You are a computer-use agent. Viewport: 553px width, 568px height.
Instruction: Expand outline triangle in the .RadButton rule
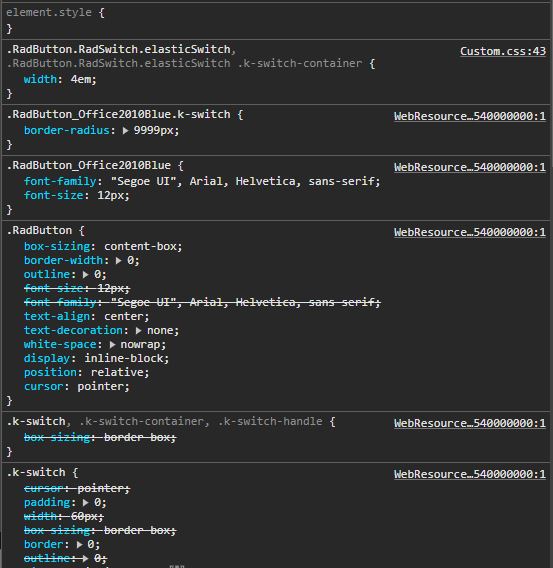pyautogui.click(x=85, y=275)
